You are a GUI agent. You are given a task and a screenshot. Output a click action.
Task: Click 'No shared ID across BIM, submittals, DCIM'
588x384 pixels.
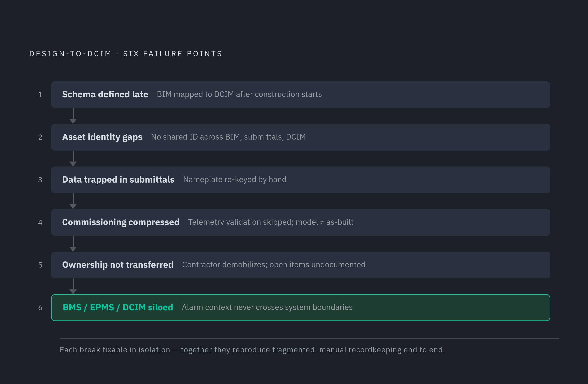[x=228, y=137]
